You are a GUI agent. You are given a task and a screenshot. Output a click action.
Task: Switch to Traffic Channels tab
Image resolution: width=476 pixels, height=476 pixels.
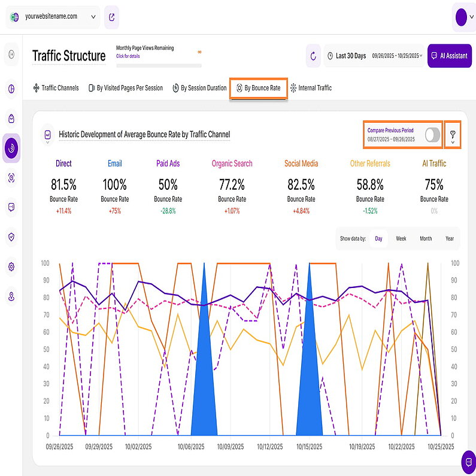(56, 88)
